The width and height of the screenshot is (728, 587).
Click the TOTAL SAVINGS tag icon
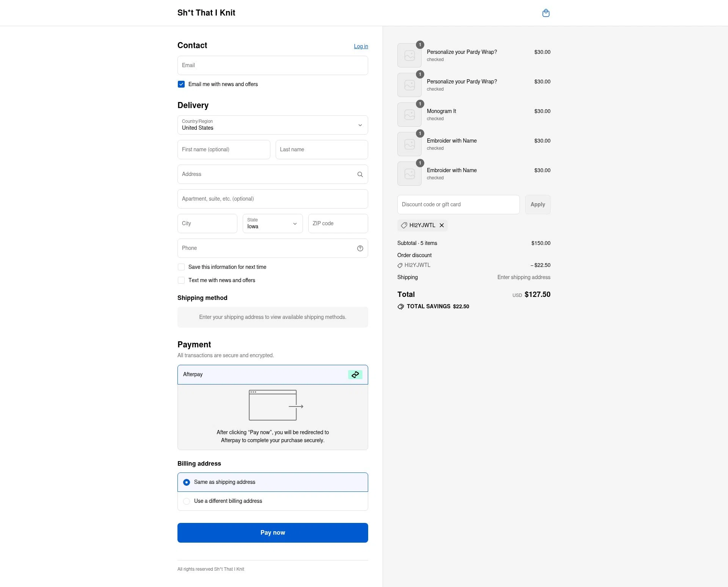coord(400,307)
